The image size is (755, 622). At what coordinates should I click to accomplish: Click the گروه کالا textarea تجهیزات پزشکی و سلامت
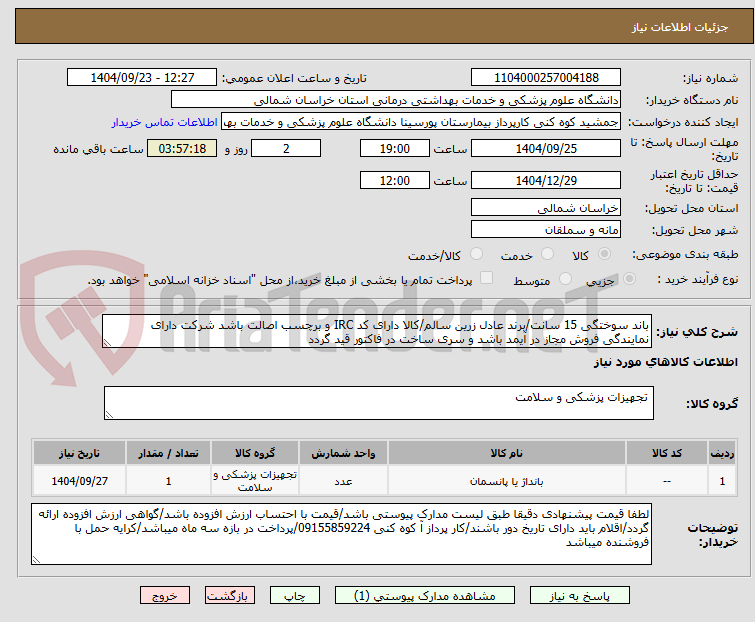[378, 403]
